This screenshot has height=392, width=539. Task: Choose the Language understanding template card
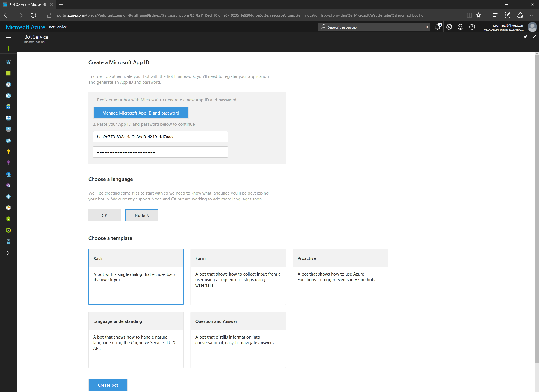tap(136, 340)
